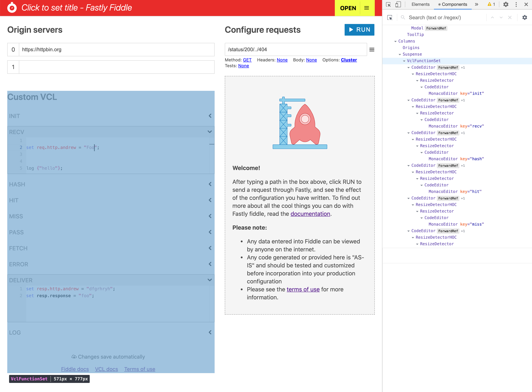Click the DELIVER section header label
This screenshot has height=392, width=532.
[21, 280]
